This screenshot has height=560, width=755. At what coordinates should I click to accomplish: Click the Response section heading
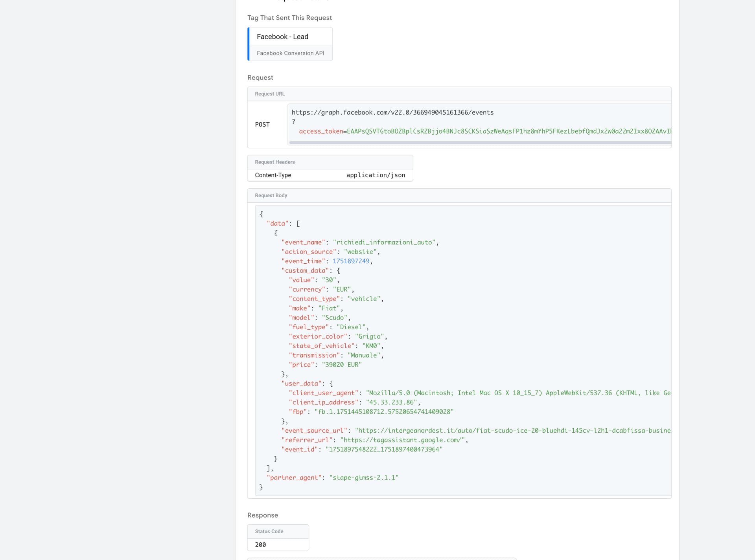(x=263, y=516)
